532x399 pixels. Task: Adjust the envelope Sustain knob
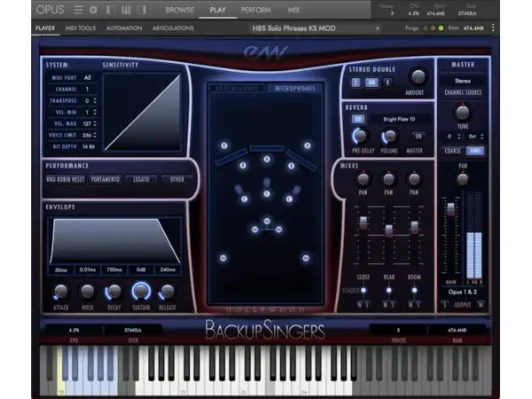[141, 292]
